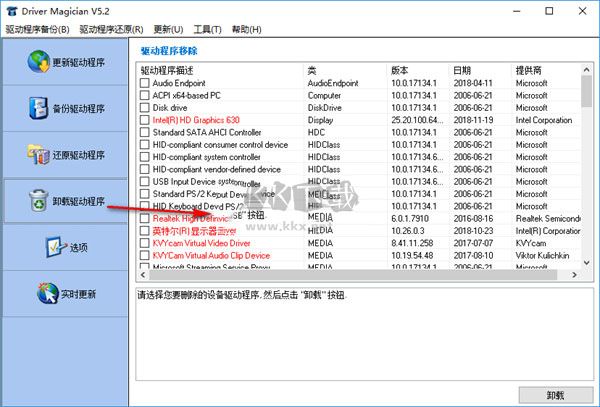Viewport: 600px width, 407px height.
Task: Check the USB Input Device checkbox
Action: click(145, 181)
